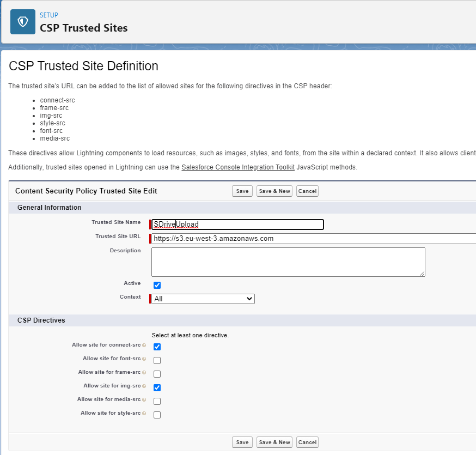Open the Context dropdown
Screen dimensions: 476x455
pos(203,299)
